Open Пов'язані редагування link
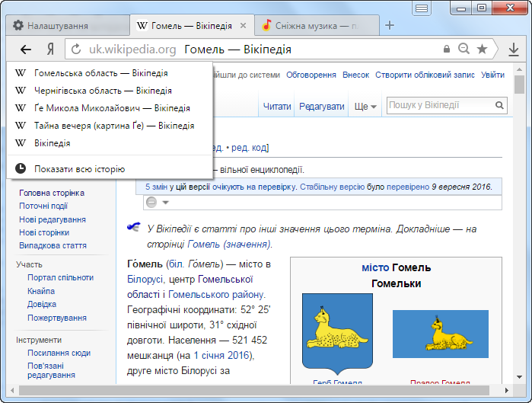 click(51, 370)
